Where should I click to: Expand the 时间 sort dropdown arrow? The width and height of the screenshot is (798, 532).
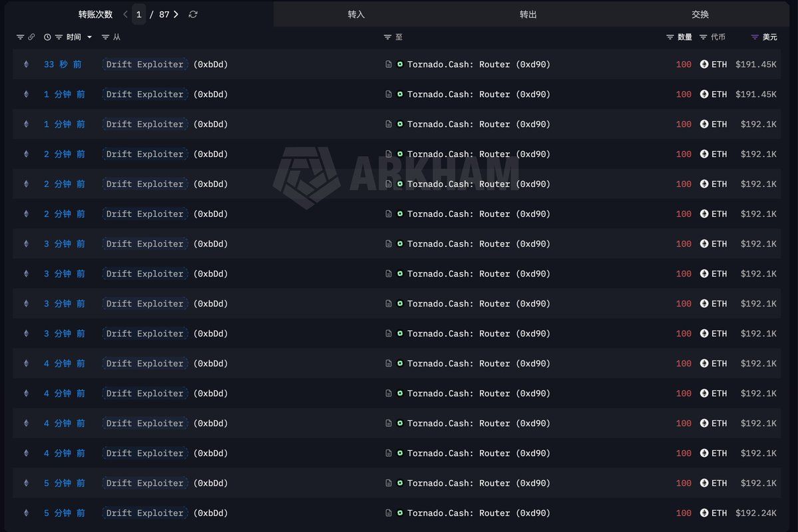tap(90, 37)
